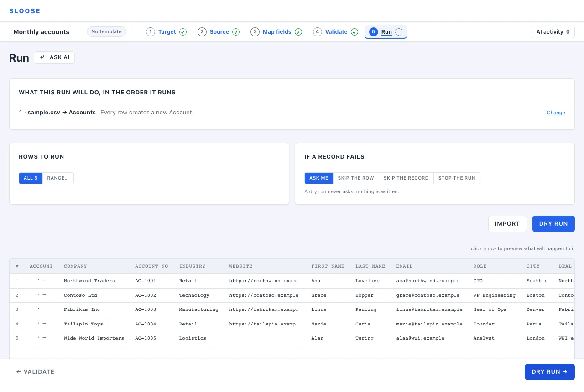584x392 pixels.
Task: Click the Monthly accounts title
Action: pyautogui.click(x=41, y=32)
